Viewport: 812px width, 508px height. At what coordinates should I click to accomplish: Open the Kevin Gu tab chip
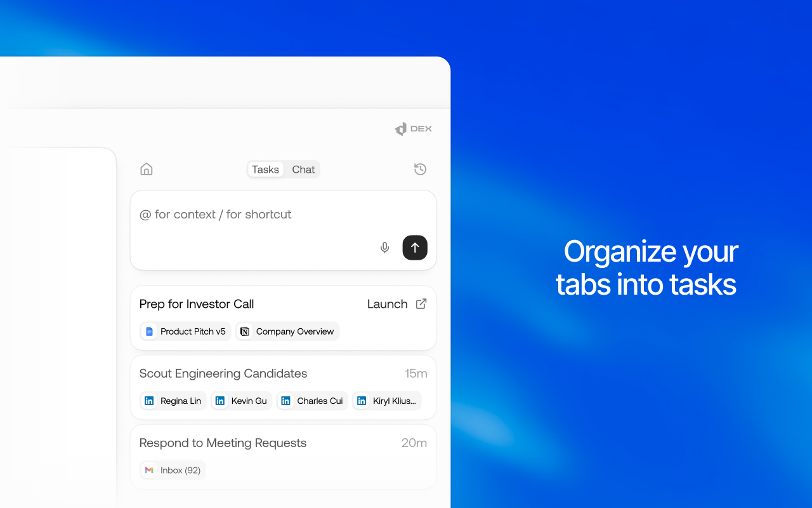click(242, 401)
